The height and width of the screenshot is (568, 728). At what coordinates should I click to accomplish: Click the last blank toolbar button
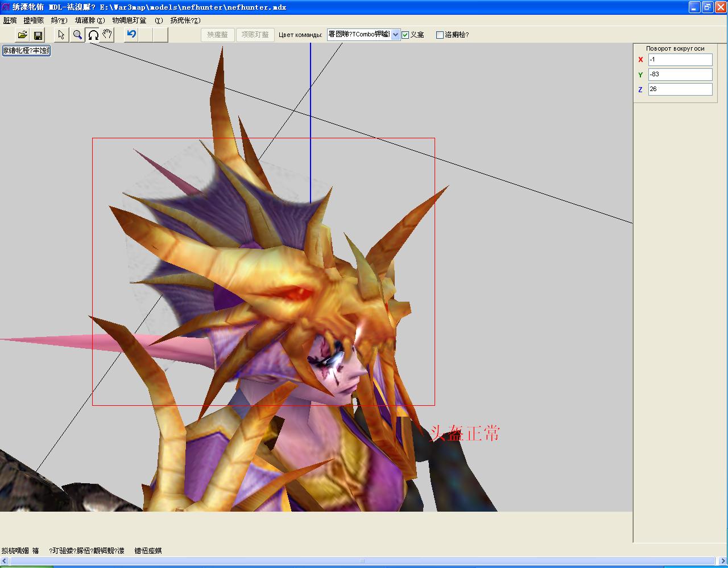coord(161,35)
